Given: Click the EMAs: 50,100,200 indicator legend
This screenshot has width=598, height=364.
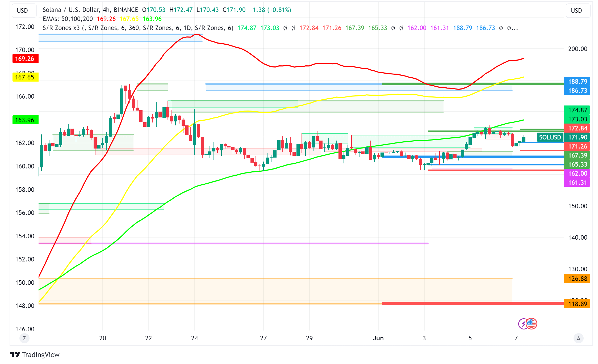Looking at the screenshot, I should coord(68,19).
